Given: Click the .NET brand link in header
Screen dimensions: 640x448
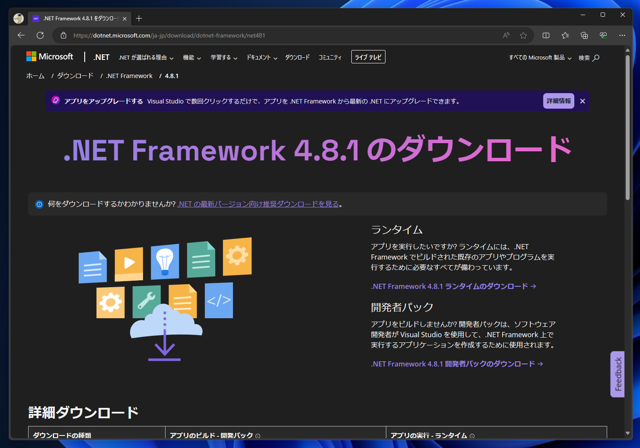Looking at the screenshot, I should tap(101, 58).
